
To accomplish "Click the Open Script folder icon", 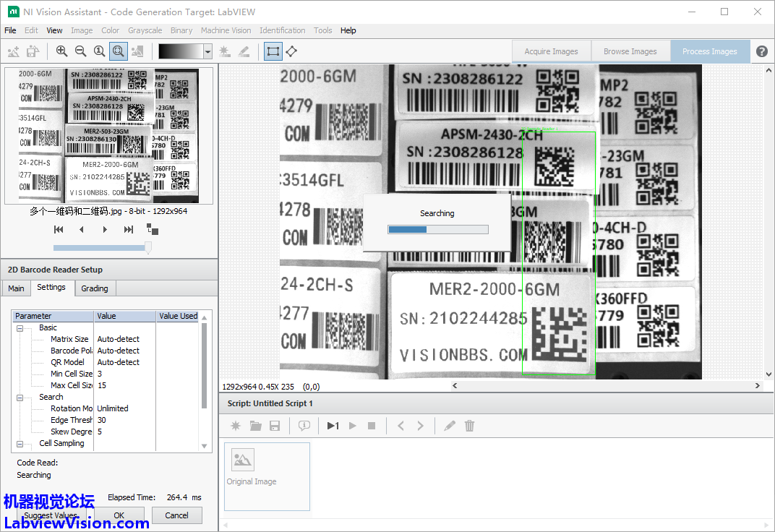I will (x=255, y=426).
